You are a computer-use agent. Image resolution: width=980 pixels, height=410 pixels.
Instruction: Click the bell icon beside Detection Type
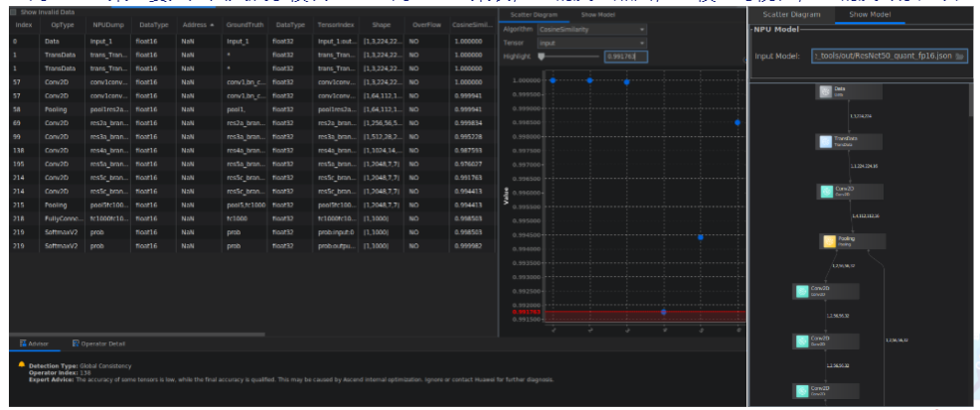(22, 363)
